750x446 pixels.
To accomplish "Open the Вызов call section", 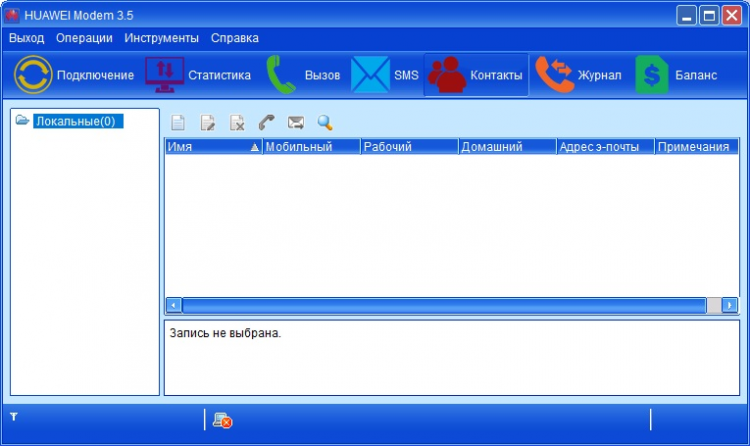I will [302, 75].
